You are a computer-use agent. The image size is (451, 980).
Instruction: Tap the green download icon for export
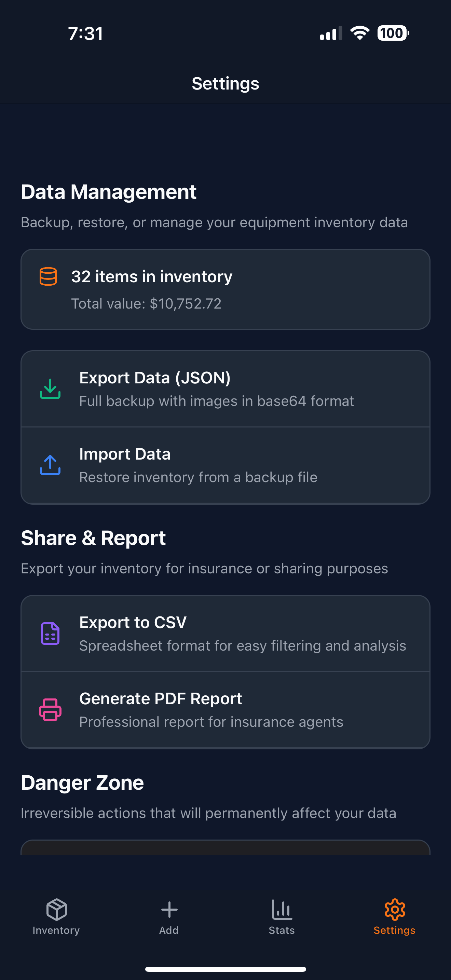click(x=50, y=389)
